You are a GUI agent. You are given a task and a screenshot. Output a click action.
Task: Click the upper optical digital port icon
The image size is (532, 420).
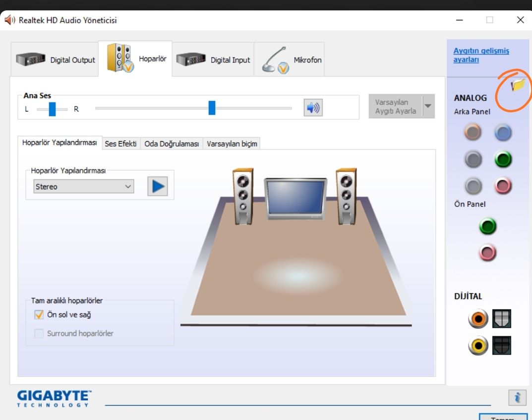pyautogui.click(x=501, y=318)
